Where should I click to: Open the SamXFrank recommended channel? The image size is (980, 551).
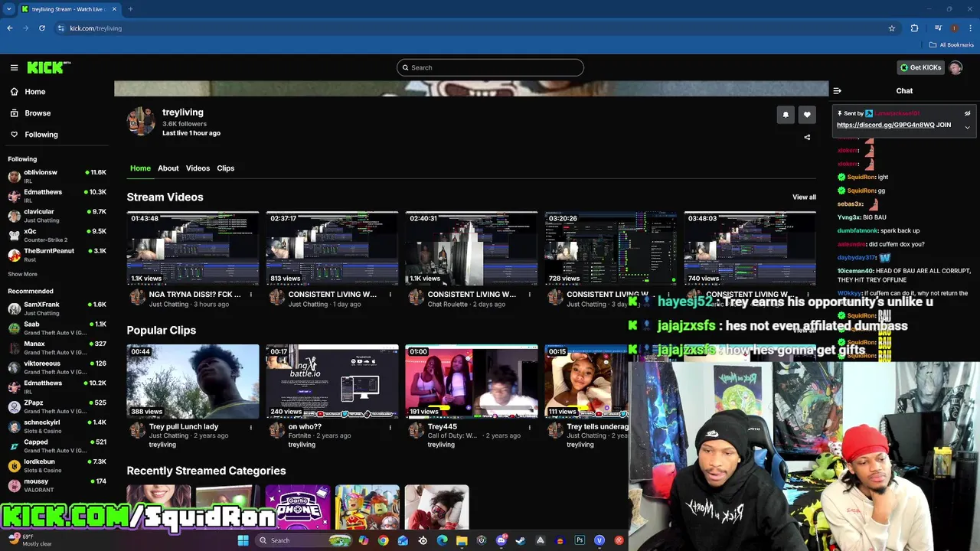pos(57,308)
